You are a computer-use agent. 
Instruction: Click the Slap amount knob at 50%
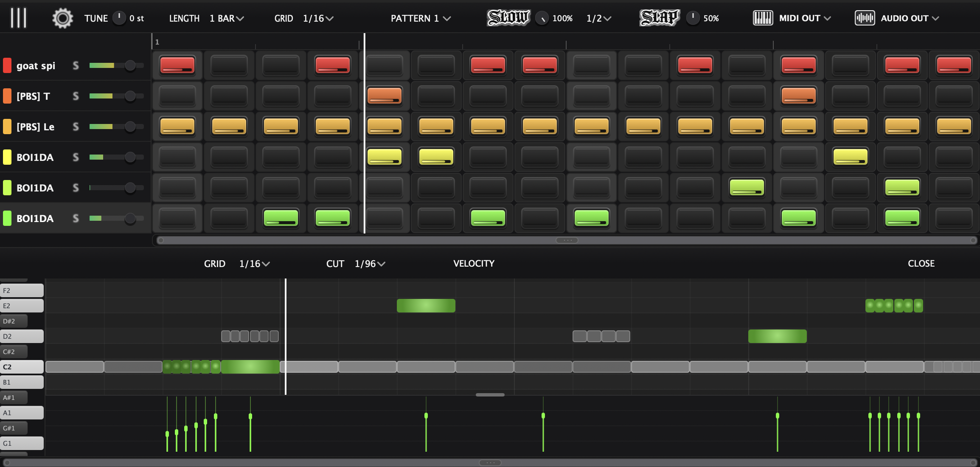click(693, 18)
